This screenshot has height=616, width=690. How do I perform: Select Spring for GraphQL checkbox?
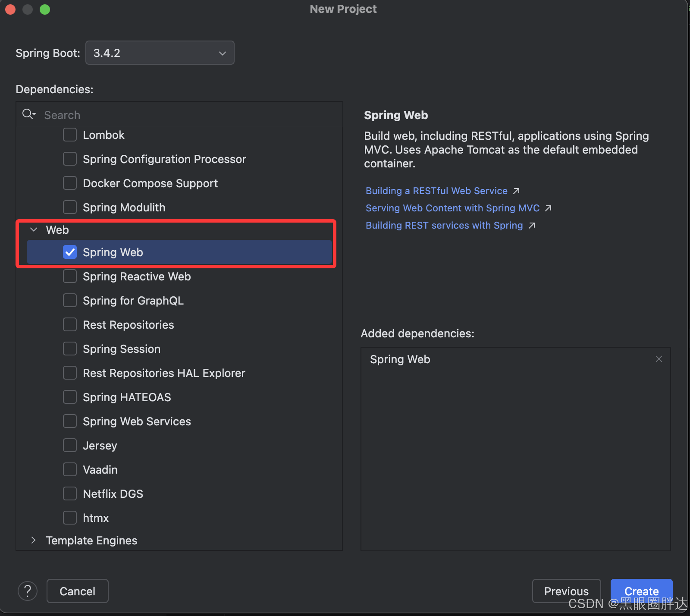coord(70,300)
